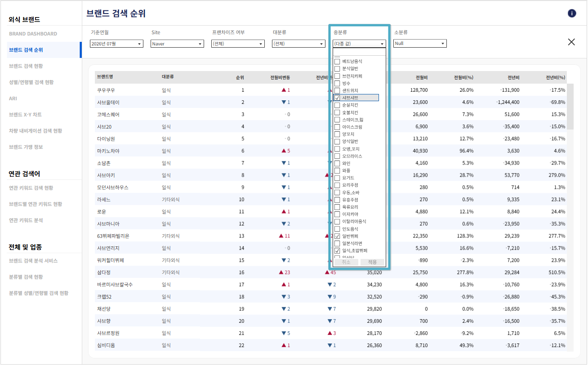Tick the 양꼬치 checkbox
Viewport: 588px width, 366px height.
coord(337,134)
